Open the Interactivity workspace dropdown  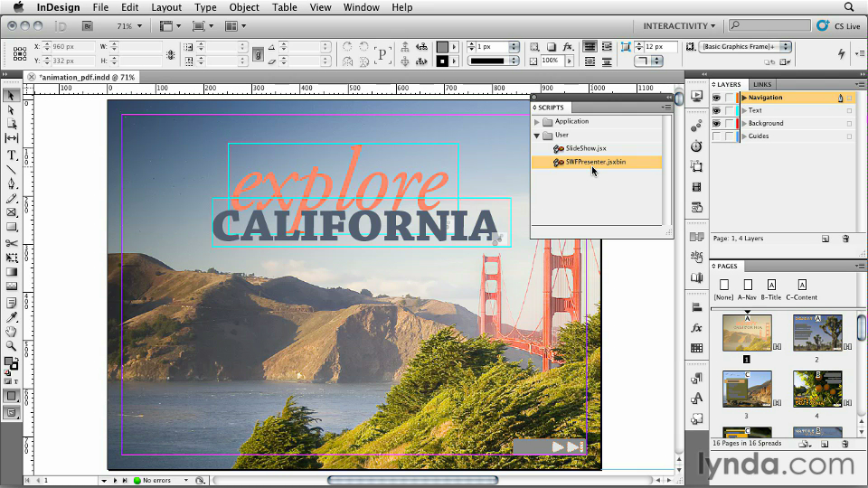(x=679, y=26)
